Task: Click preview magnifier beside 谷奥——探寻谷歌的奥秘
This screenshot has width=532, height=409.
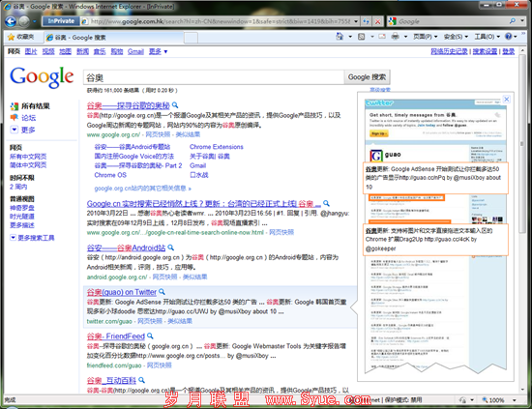Action: [175, 105]
